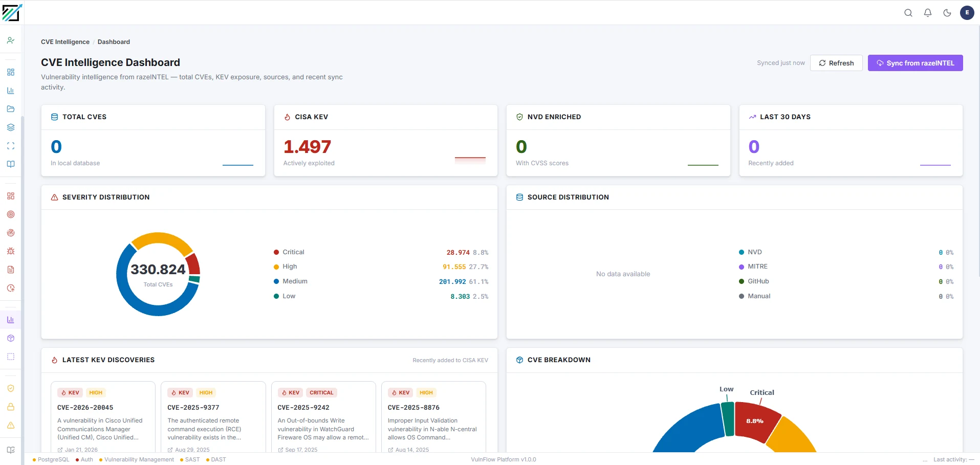Open CVE-2025-8876 KEV card
This screenshot has height=465, width=980.
(433, 417)
